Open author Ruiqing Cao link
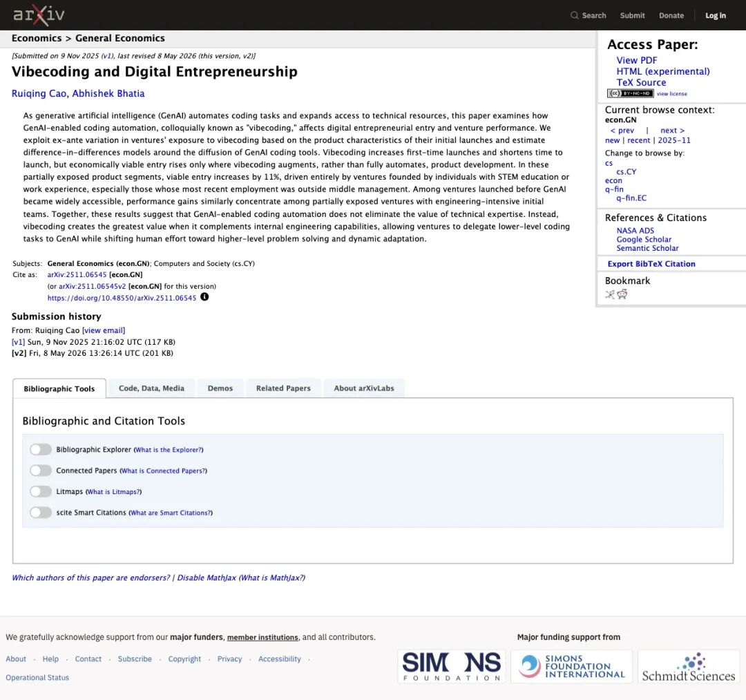 click(x=39, y=94)
